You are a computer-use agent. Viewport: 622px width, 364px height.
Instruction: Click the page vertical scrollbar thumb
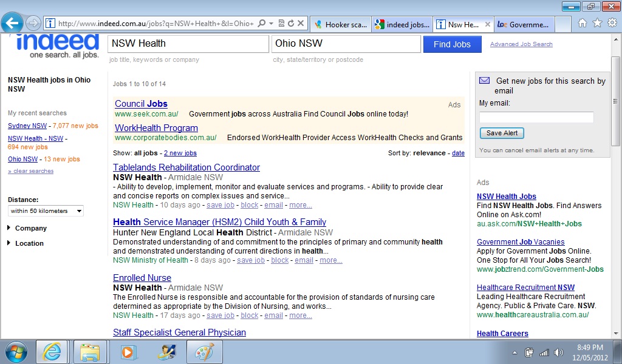(615, 100)
